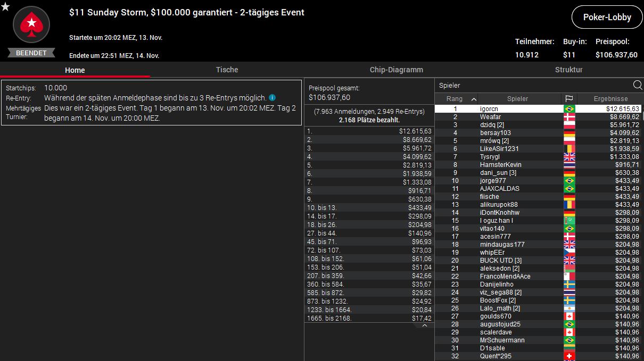The width and height of the screenshot is (644, 361).
Task: Sort by Spieler column header
Action: 517,98
